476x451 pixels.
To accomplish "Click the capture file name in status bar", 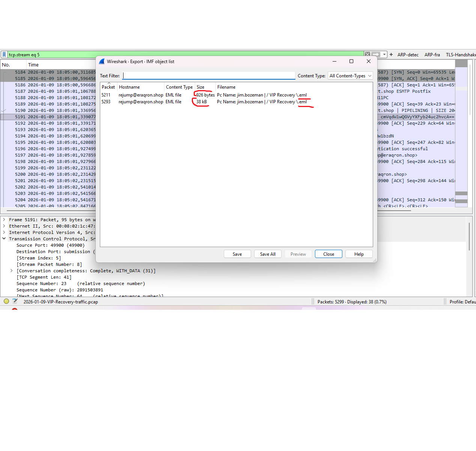I will click(x=60, y=302).
